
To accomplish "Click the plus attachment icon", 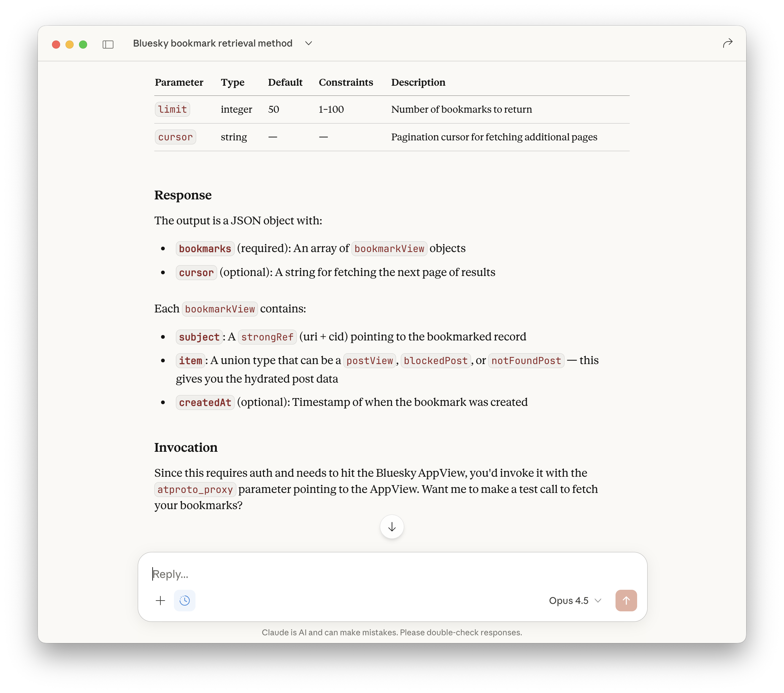I will 160,601.
